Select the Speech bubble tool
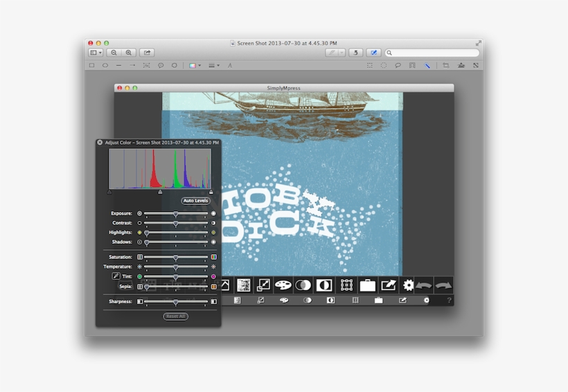Viewport: 568px width, 392px height. pos(161,66)
